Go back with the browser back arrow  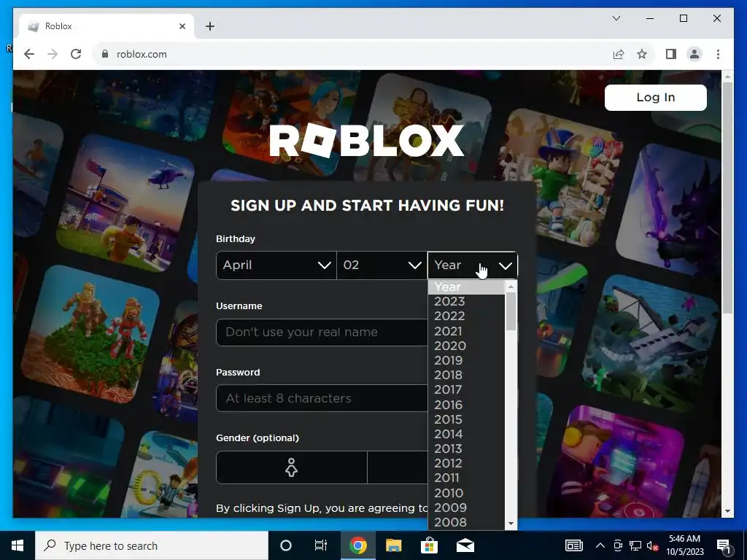tap(29, 54)
